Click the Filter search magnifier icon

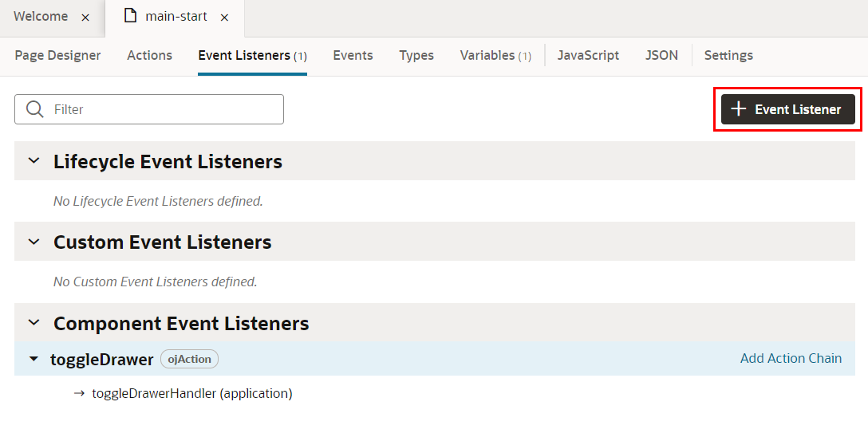pos(34,109)
